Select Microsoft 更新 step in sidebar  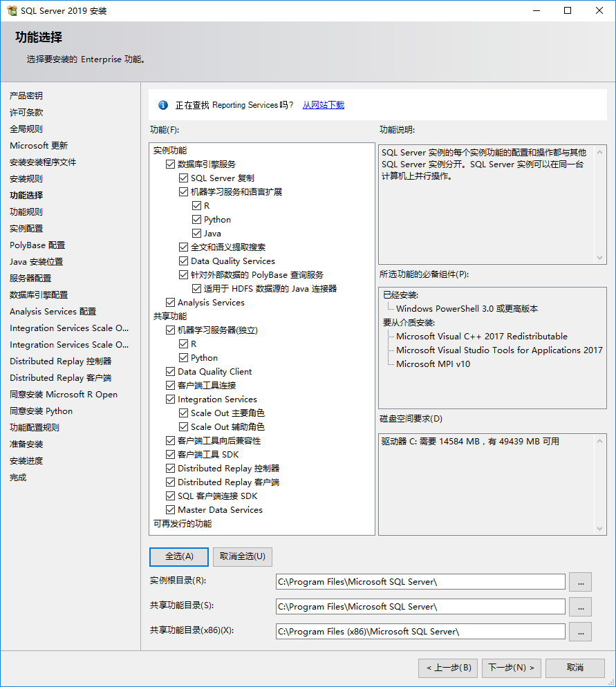39,145
